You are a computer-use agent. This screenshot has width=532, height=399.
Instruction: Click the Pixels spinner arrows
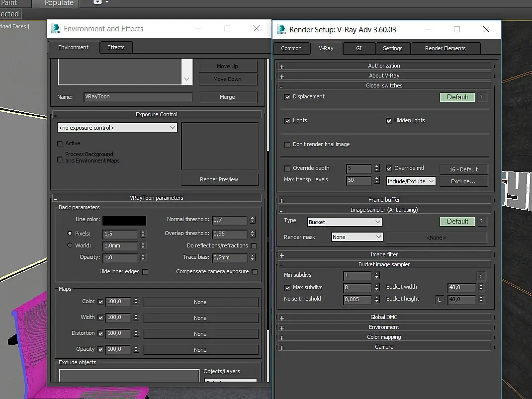(143, 234)
